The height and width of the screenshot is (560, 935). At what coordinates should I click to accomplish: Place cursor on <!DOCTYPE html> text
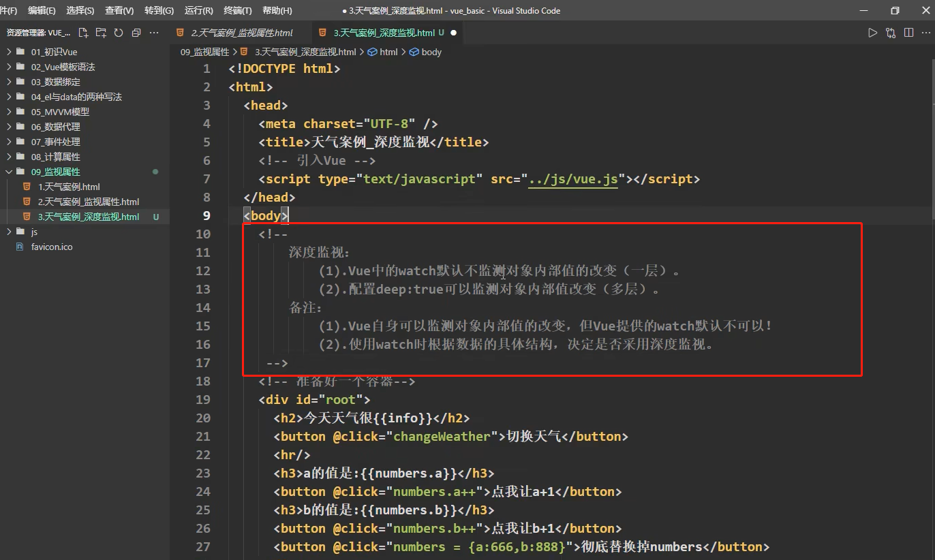(284, 69)
